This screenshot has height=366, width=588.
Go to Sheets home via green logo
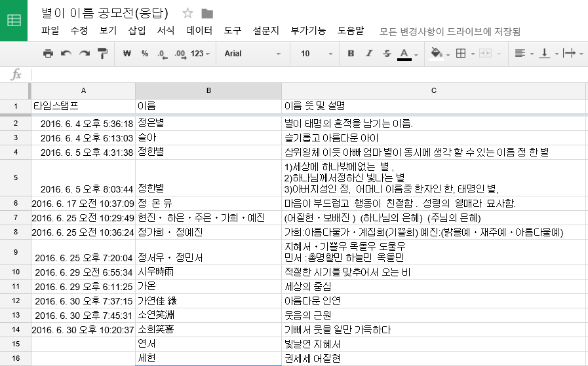pos(14,20)
